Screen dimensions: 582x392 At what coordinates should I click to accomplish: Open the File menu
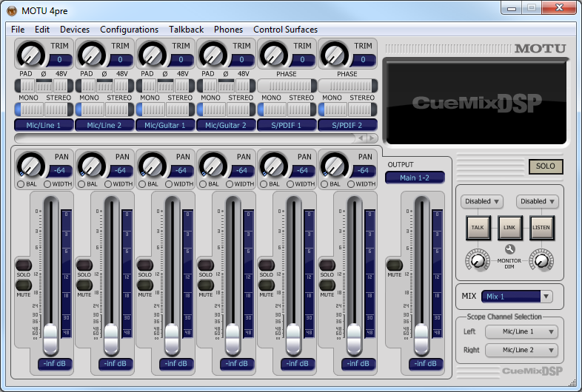pos(18,30)
